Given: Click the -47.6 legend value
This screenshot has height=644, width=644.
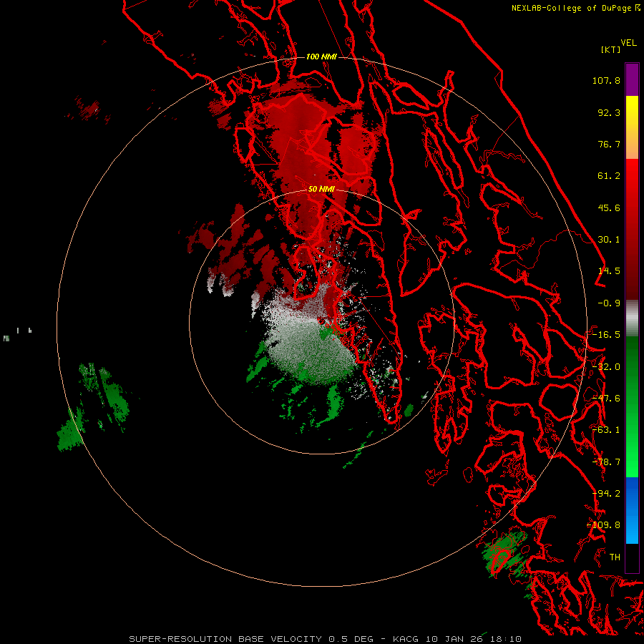Looking at the screenshot, I should coord(606,399).
